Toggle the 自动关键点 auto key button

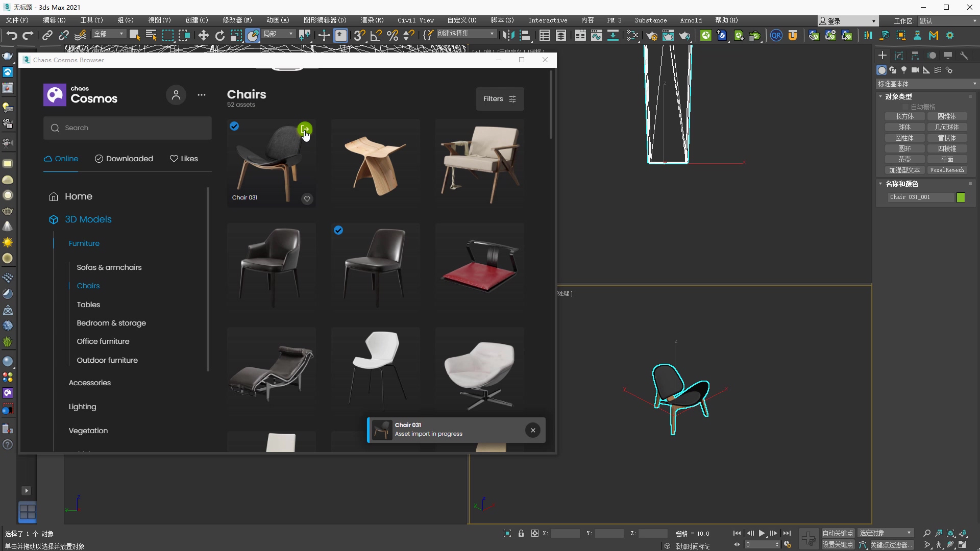coord(837,533)
